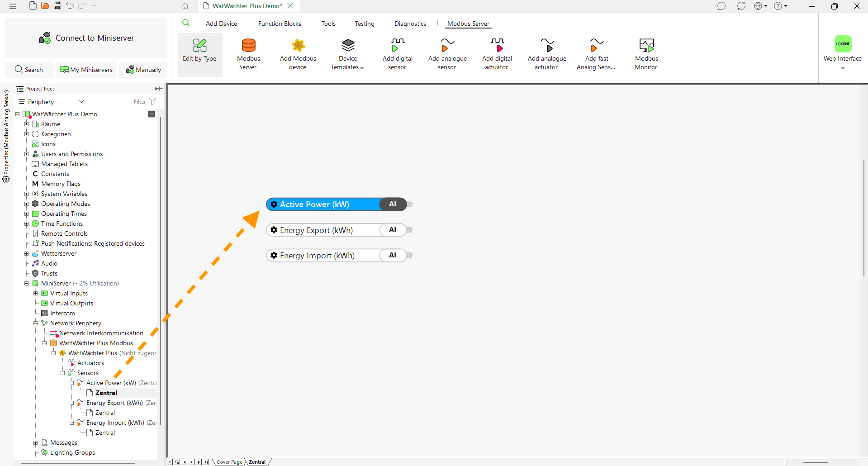The image size is (868, 466).
Task: Open the Diagnostics tab
Action: click(x=410, y=24)
